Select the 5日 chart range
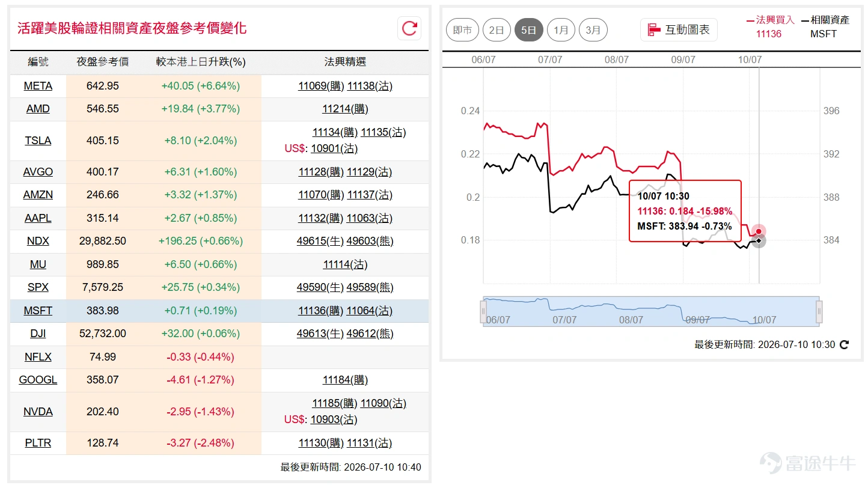Image resolution: width=868 pixels, height=485 pixels. [529, 29]
